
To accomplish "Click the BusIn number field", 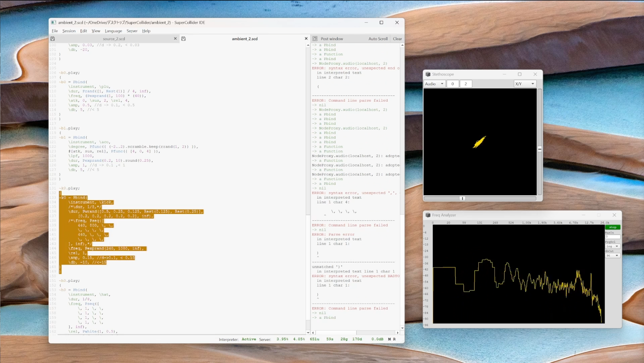I will coord(612,237).
